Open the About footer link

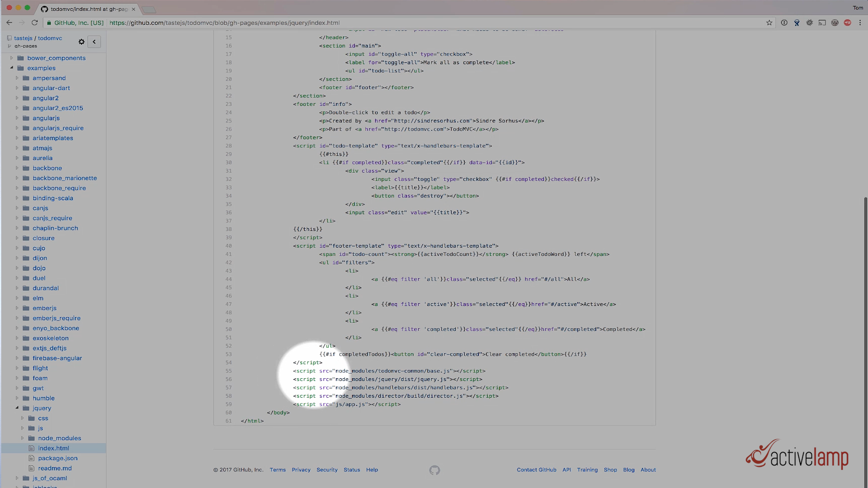tap(648, 470)
